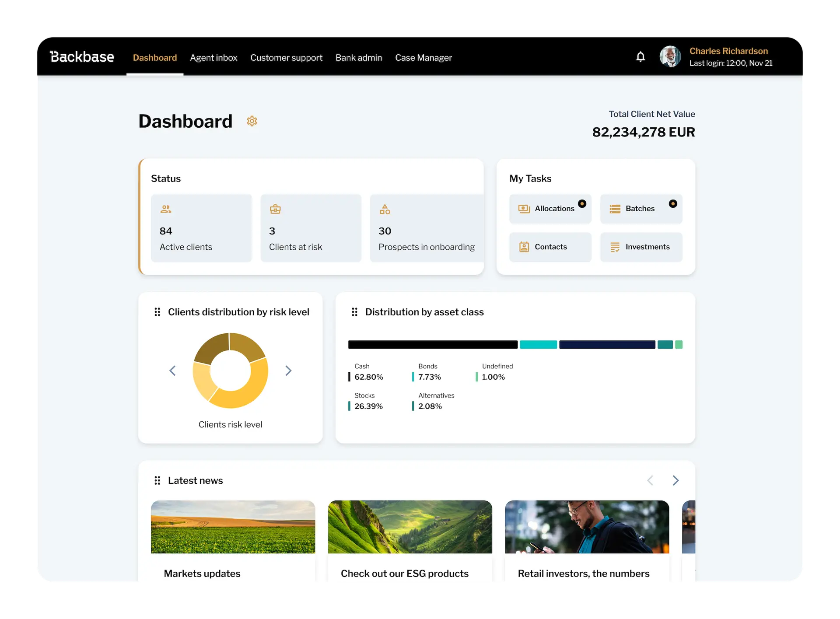Image resolution: width=840 pixels, height=619 pixels.
Task: Click the navy Stocks bar segment
Action: tap(607, 345)
